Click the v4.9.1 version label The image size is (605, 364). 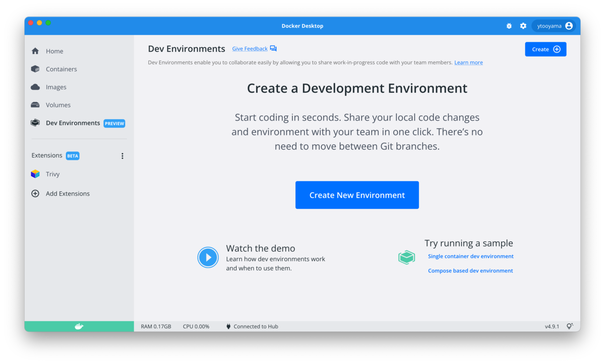coord(552,327)
